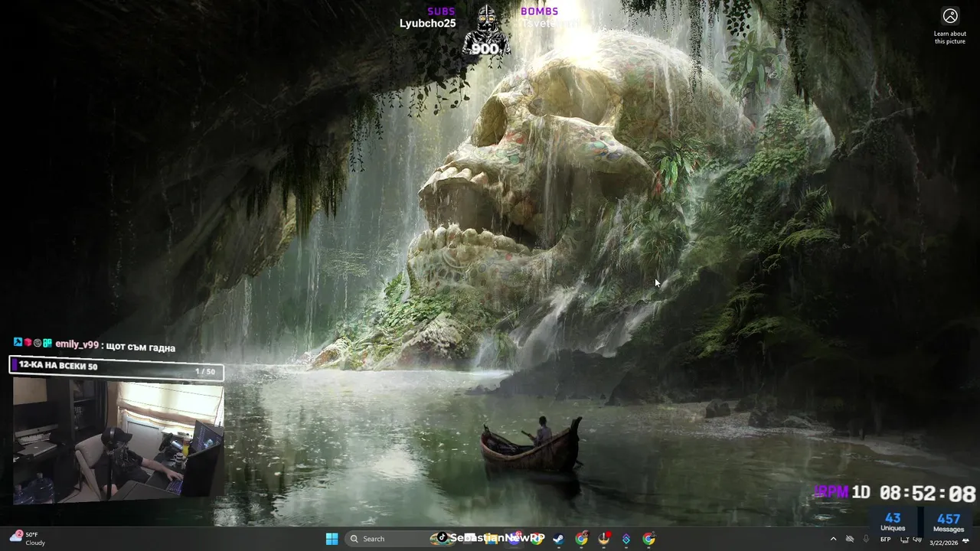Click the 12-КА НА ВСЕКИ 50 goal bar

[116, 367]
